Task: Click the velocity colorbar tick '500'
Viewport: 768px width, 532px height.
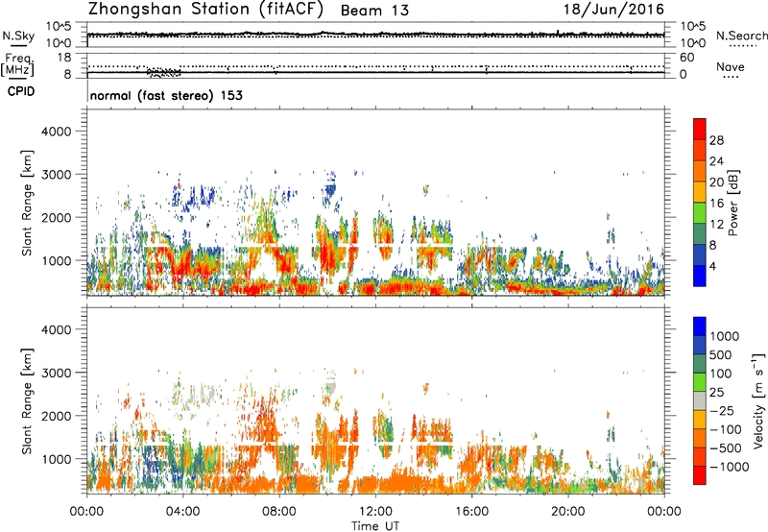Action: pyautogui.click(x=721, y=355)
